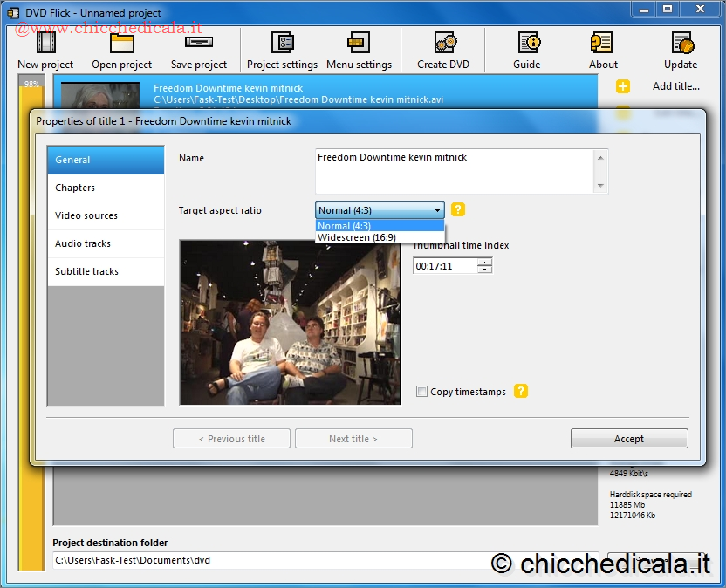Open the Video sources tab

coord(106,215)
